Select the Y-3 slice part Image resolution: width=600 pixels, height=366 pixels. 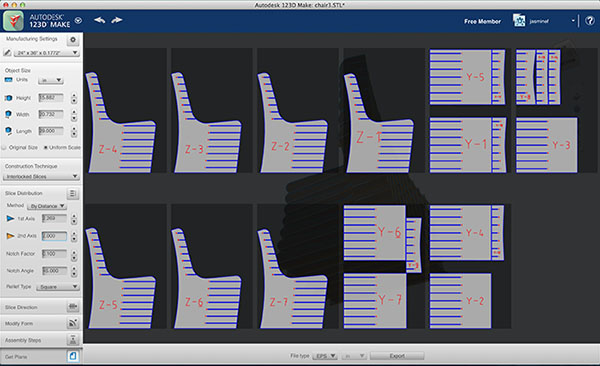point(546,145)
